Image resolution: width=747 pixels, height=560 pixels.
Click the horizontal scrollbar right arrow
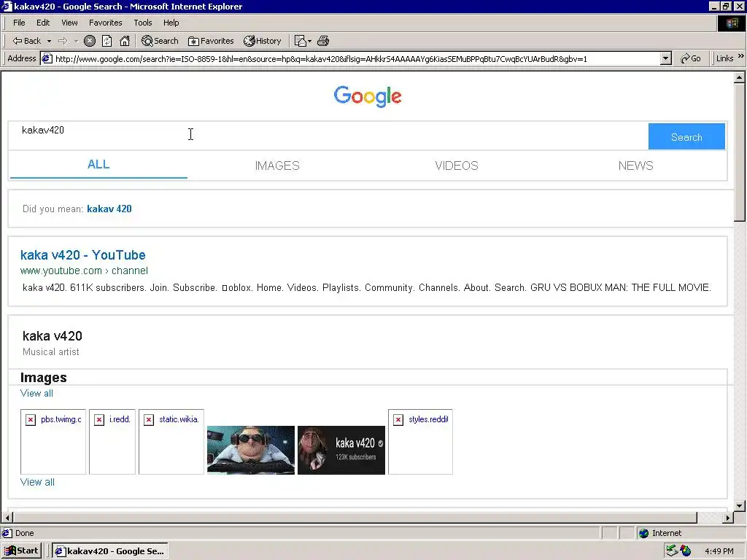coord(727,517)
